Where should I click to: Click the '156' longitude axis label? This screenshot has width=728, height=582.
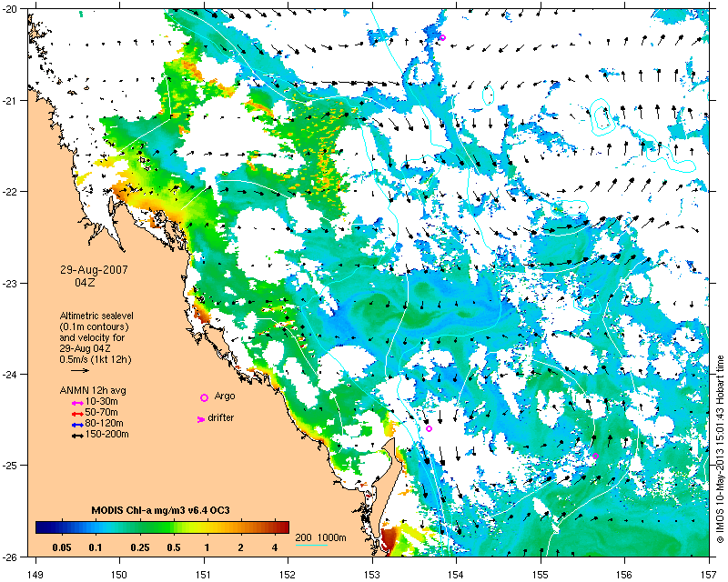pos(624,574)
